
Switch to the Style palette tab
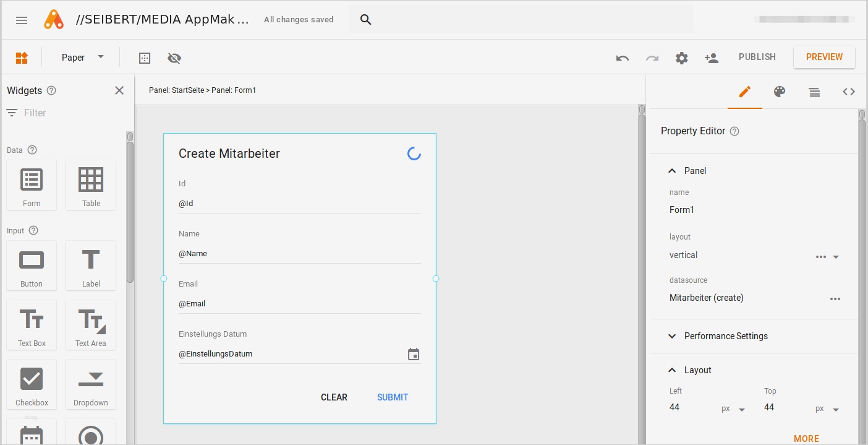click(x=780, y=92)
